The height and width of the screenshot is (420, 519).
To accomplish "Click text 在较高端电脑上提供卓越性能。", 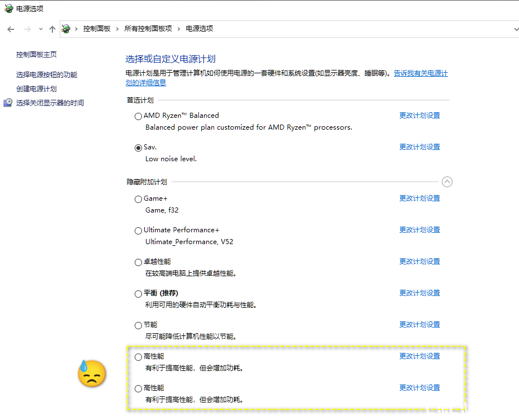I will coord(190,273).
